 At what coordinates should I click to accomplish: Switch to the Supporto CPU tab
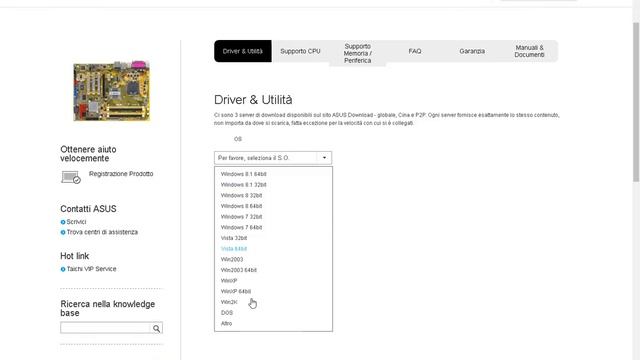coord(300,51)
